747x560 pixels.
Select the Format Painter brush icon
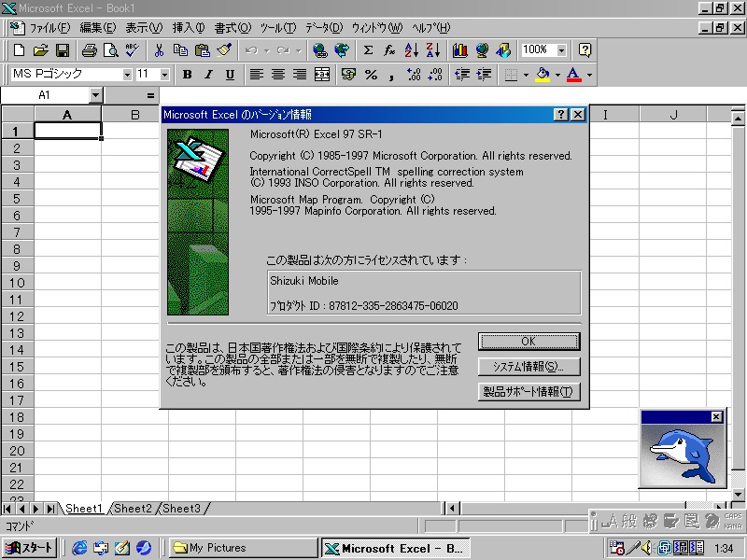[224, 50]
